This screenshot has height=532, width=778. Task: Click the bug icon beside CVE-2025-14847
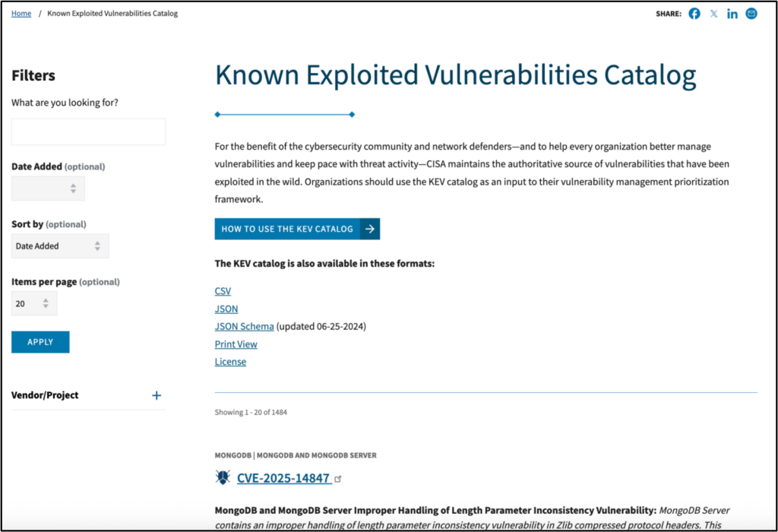point(223,478)
